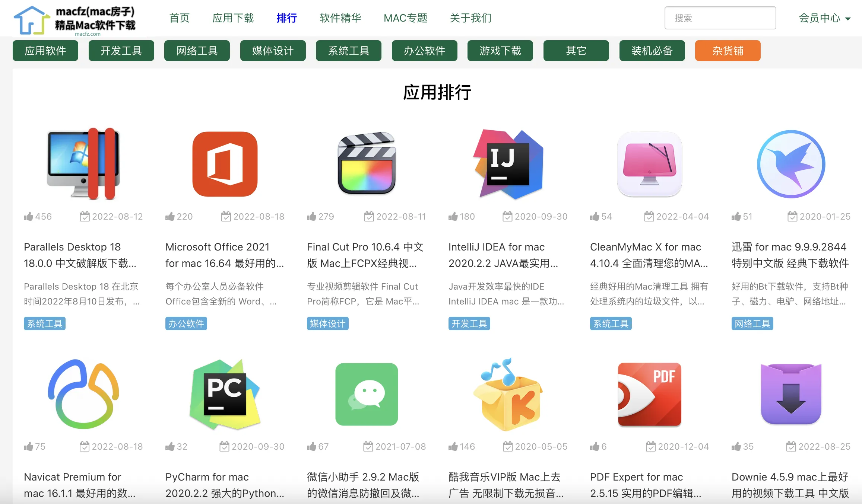The image size is (862, 504).
Task: Click the 开发工具 green category button
Action: point(121,51)
